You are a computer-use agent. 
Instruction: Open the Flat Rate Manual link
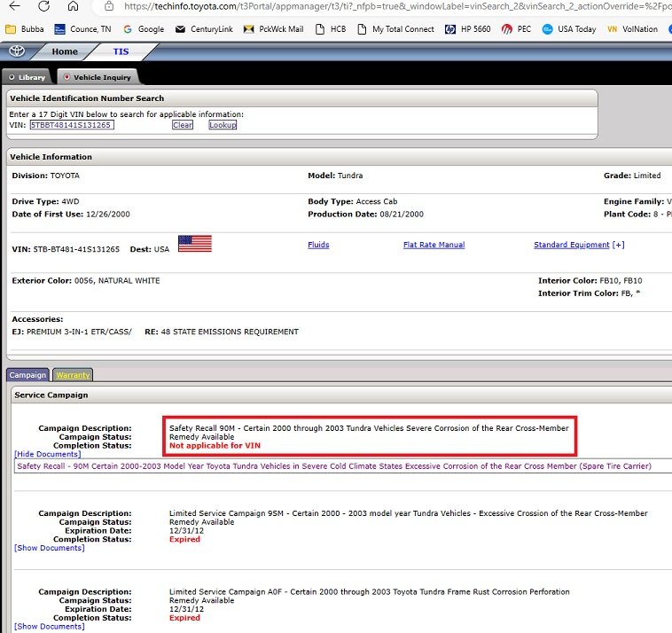tap(434, 245)
